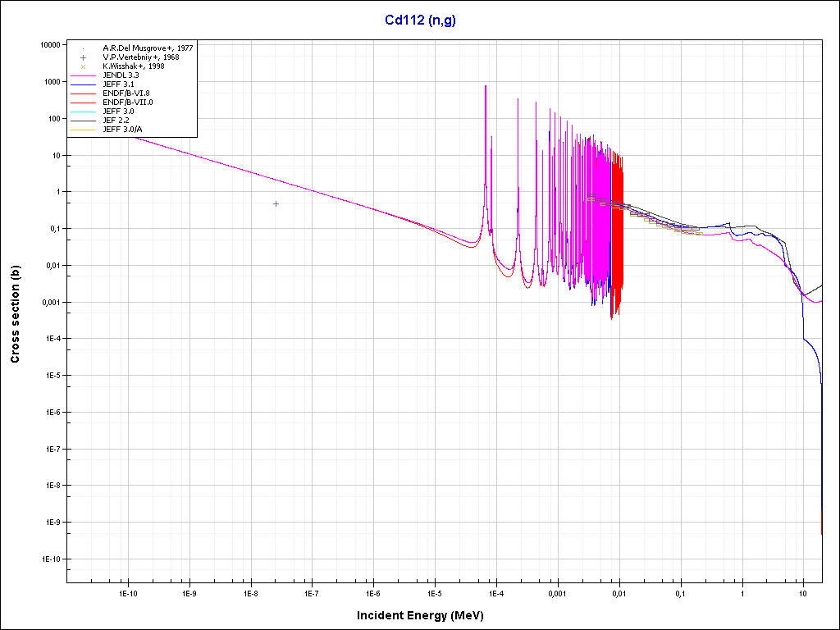840x630 pixels.
Task: Select the ENDF/B-VI.8 legend label
Action: tap(126, 94)
